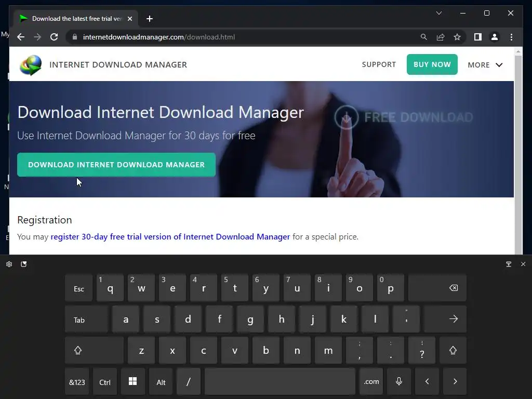
Task: Tap the Tab key
Action: tap(87, 320)
